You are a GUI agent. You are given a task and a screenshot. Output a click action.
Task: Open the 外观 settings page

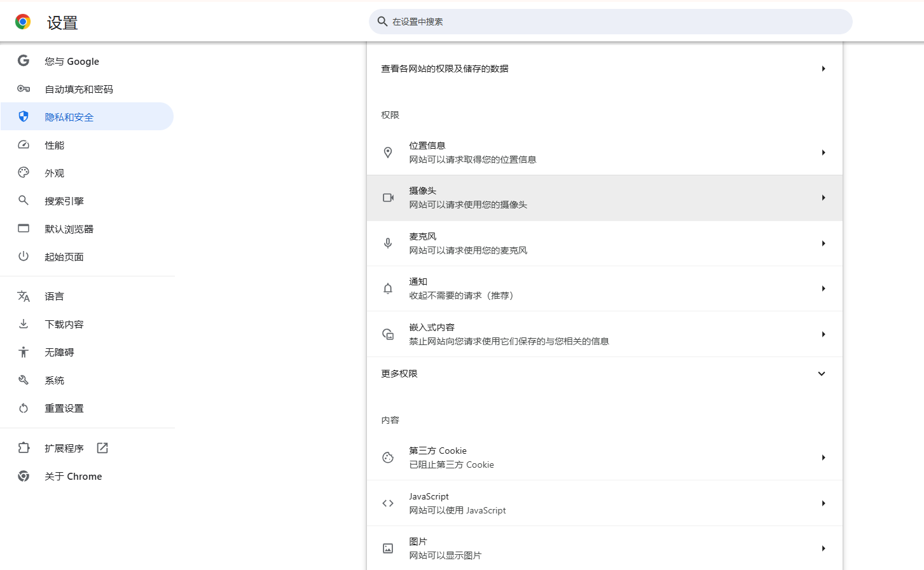coord(87,172)
